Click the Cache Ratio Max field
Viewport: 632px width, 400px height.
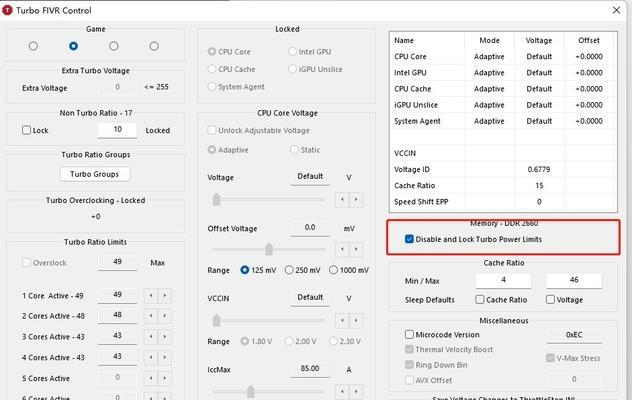(574, 280)
